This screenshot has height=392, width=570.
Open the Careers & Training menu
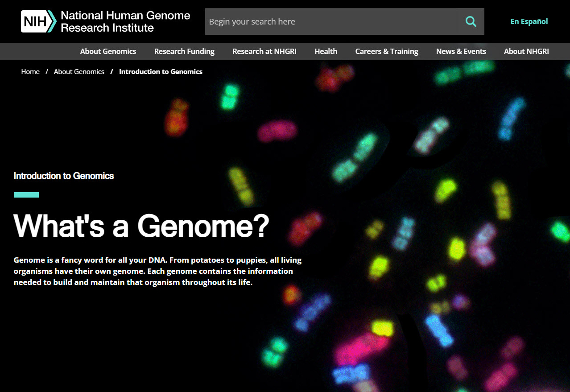[386, 51]
